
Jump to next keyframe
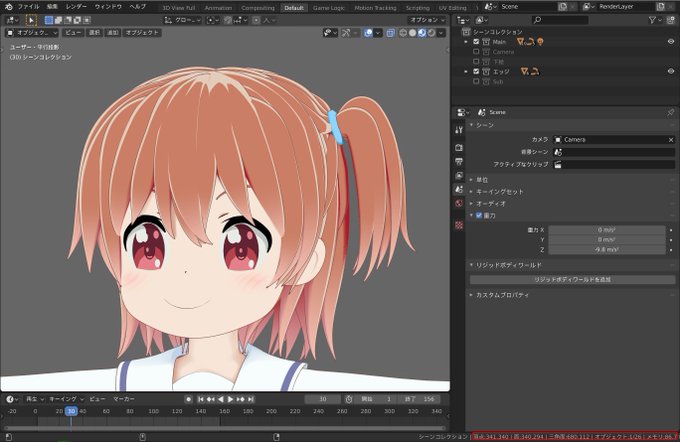[241, 399]
